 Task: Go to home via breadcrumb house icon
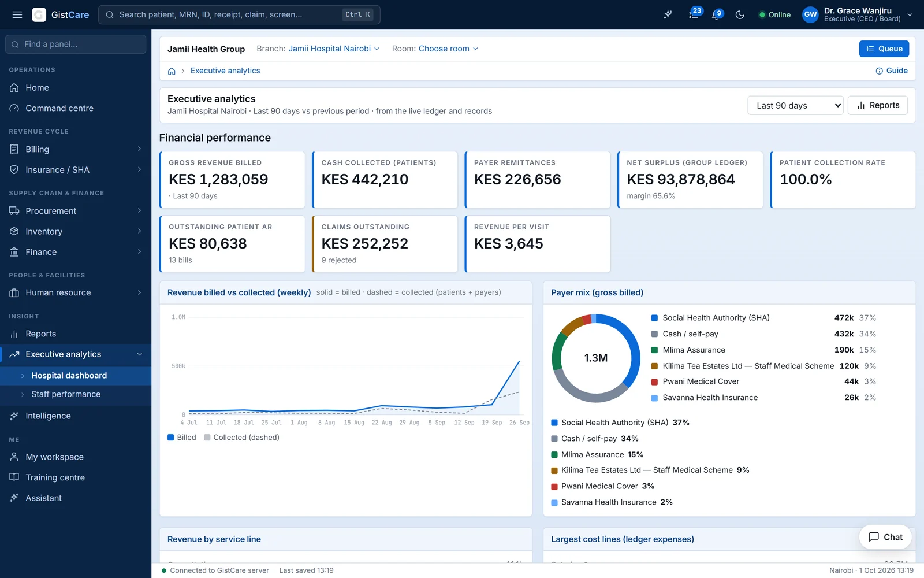pos(172,71)
